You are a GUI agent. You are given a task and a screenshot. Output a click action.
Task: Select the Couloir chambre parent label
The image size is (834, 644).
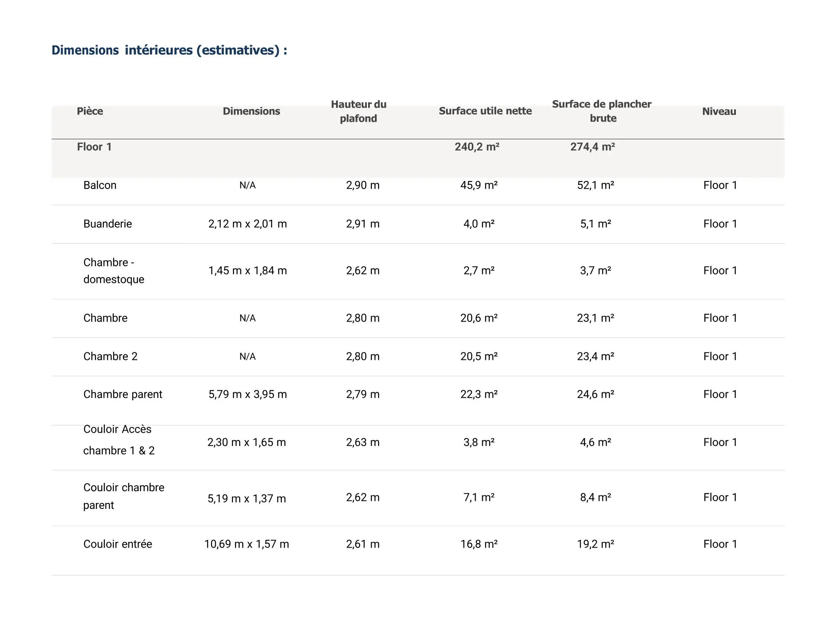pos(124,496)
